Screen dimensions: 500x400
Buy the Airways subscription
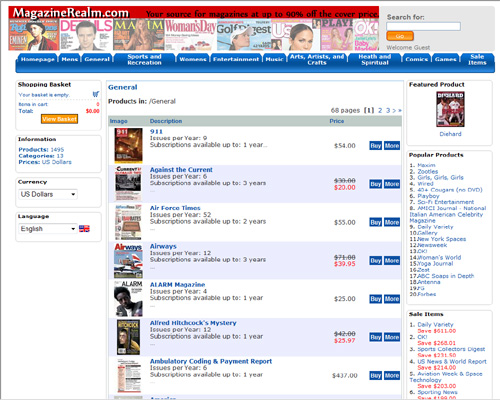click(x=375, y=261)
